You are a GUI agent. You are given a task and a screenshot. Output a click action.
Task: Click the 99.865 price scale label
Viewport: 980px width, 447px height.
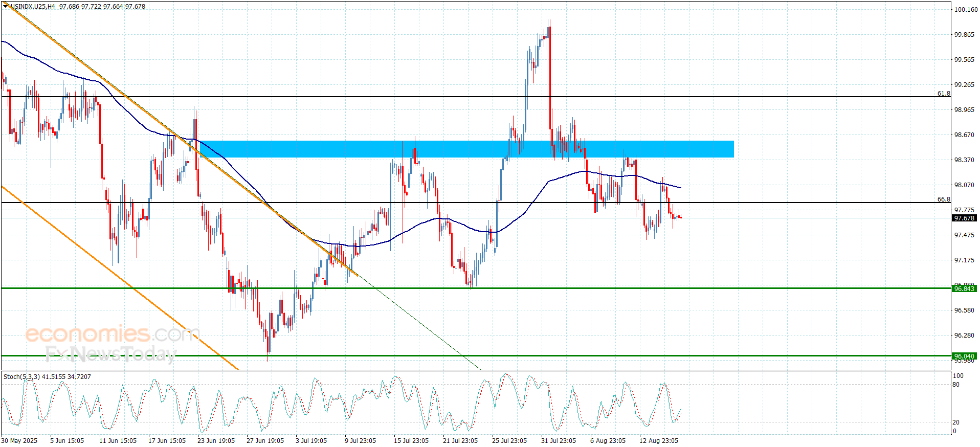[x=964, y=35]
